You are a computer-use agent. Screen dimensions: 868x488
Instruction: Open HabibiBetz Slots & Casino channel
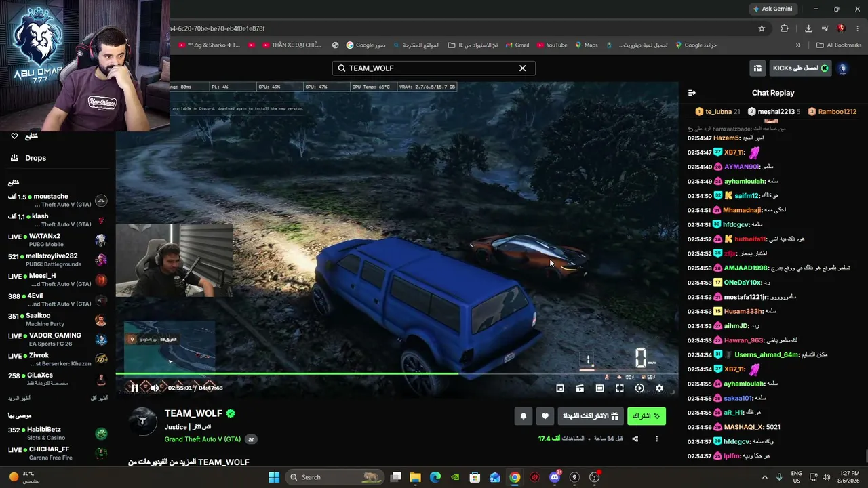coord(58,433)
